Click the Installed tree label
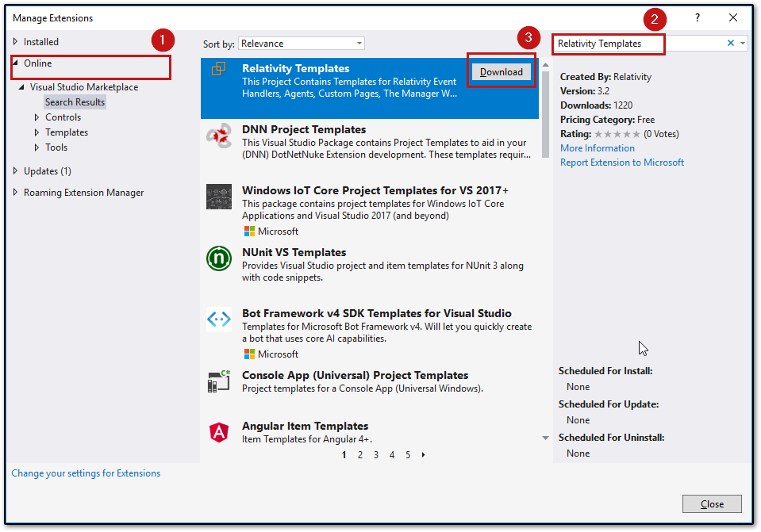 [41, 42]
